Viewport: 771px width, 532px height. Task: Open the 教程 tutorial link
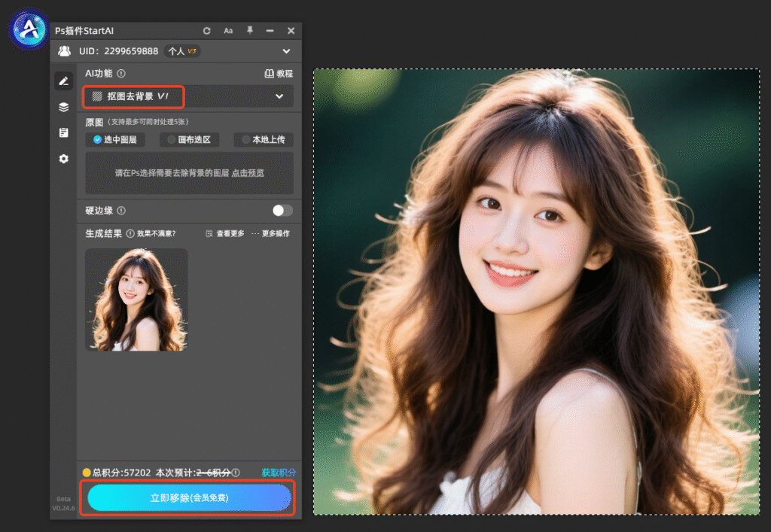[x=279, y=74]
